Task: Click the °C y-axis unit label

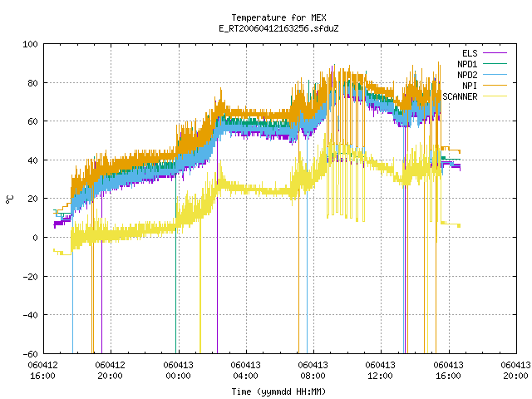Action: pos(10,199)
